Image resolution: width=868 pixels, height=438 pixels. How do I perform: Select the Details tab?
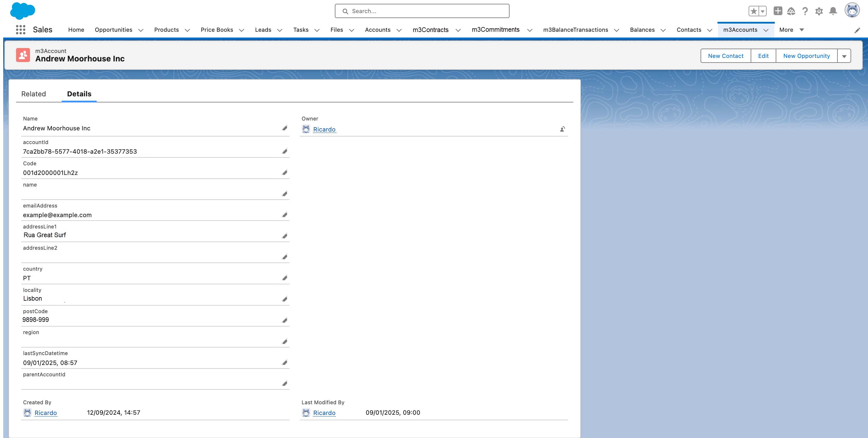(79, 94)
